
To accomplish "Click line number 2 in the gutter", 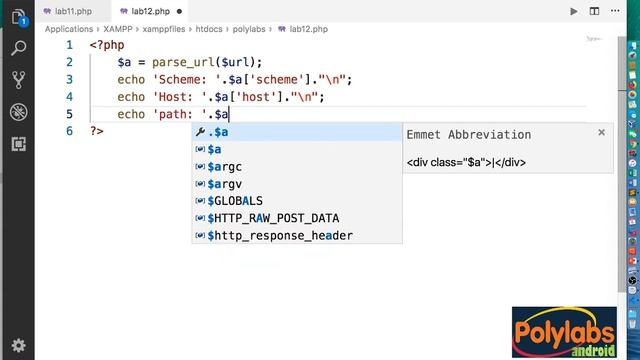I will (69, 62).
